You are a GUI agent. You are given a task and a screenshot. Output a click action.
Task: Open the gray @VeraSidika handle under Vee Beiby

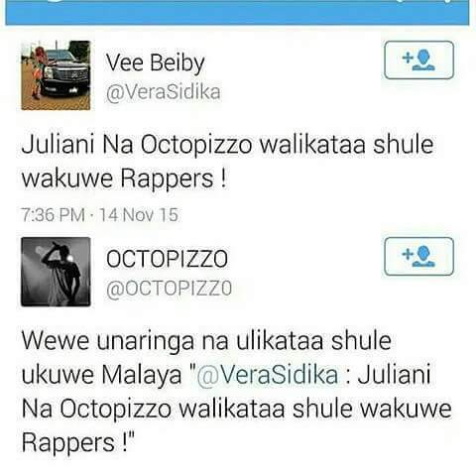pos(164,92)
